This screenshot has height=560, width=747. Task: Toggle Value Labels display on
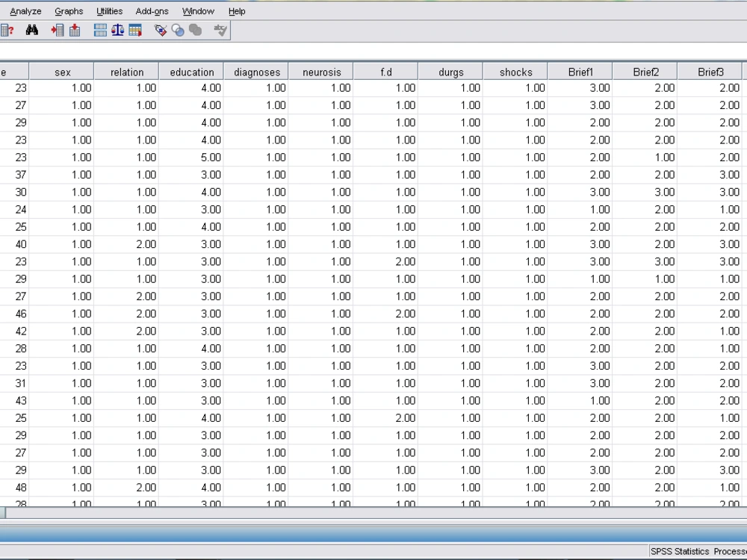point(160,30)
